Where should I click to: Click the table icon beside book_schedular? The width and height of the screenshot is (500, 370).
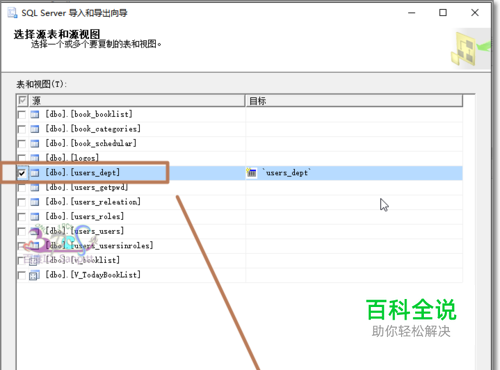click(x=35, y=144)
